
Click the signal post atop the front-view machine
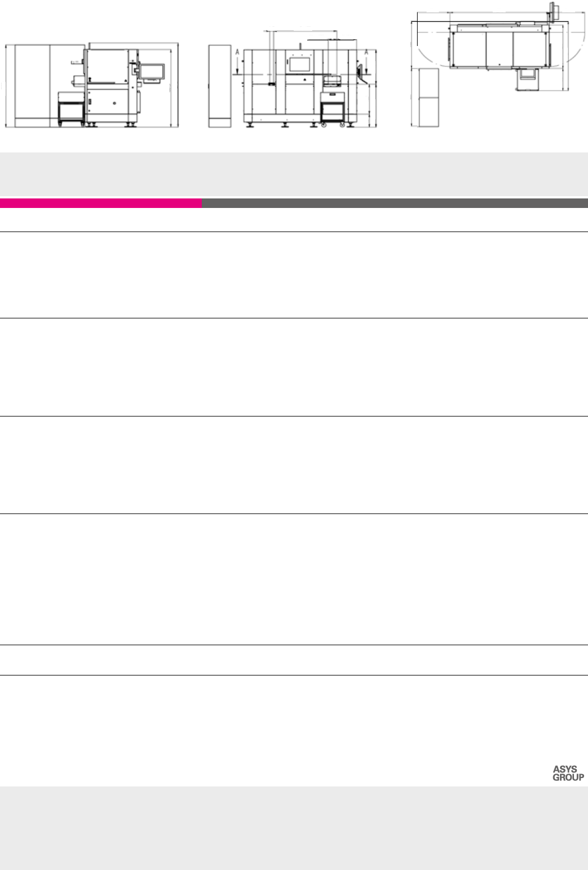coord(300,44)
